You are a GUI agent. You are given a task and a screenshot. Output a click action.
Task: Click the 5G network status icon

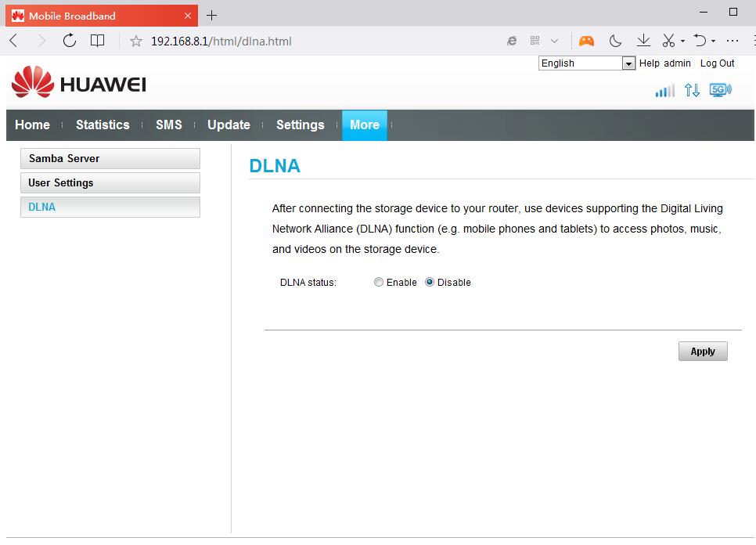point(720,90)
